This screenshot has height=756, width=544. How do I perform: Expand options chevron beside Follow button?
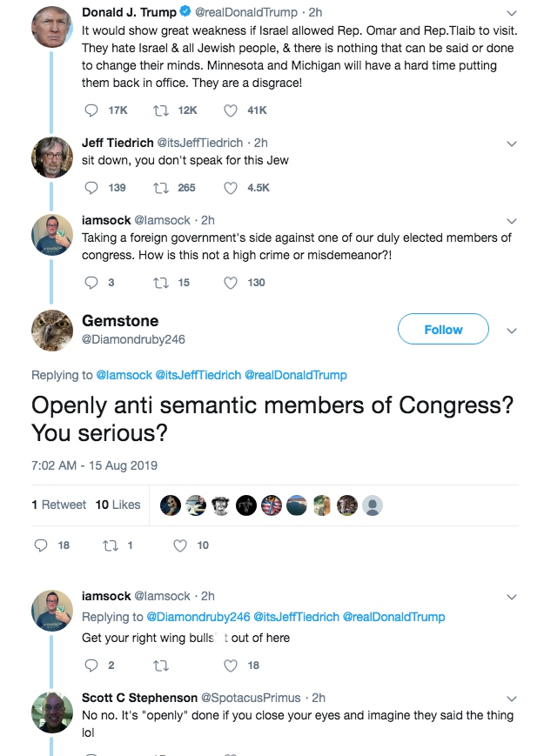pos(512,331)
